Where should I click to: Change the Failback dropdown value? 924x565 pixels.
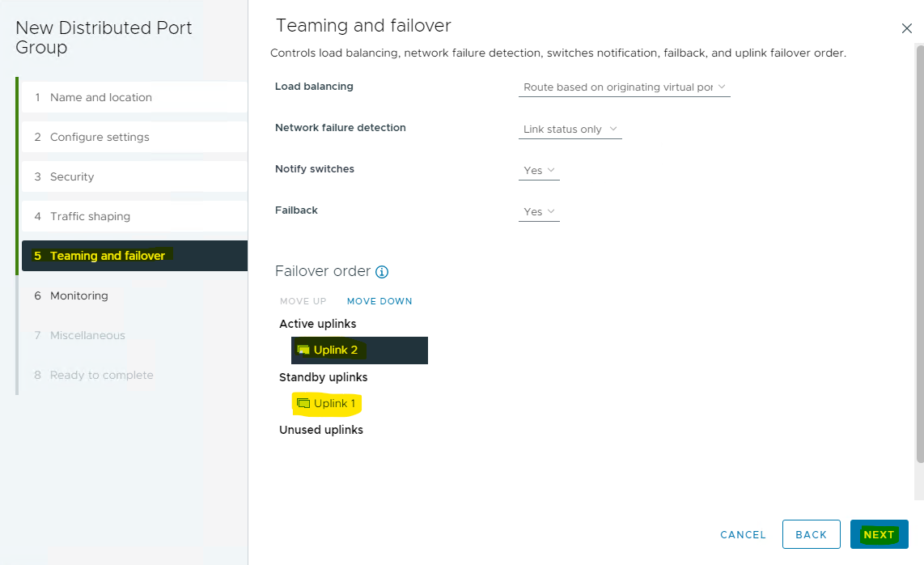539,212
